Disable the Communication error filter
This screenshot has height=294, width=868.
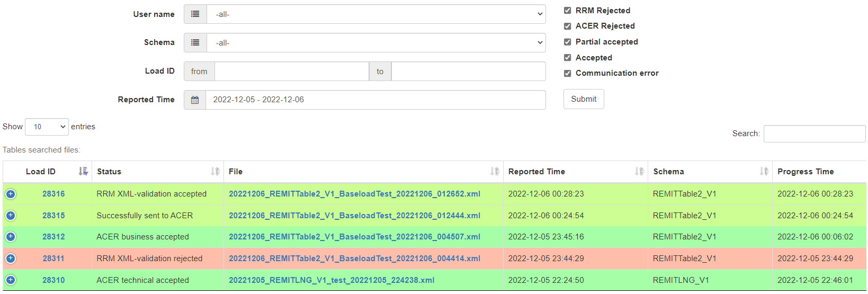[x=568, y=74]
